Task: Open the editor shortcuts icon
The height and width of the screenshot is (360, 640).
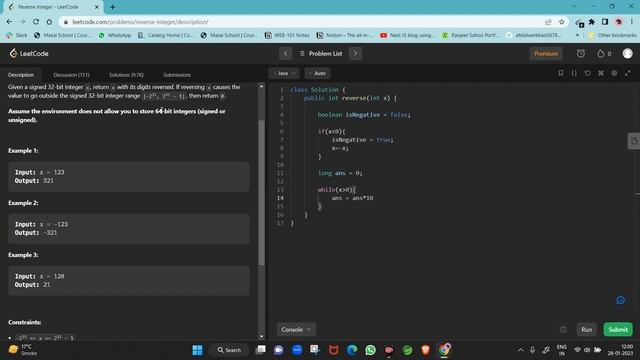Action: (601, 73)
